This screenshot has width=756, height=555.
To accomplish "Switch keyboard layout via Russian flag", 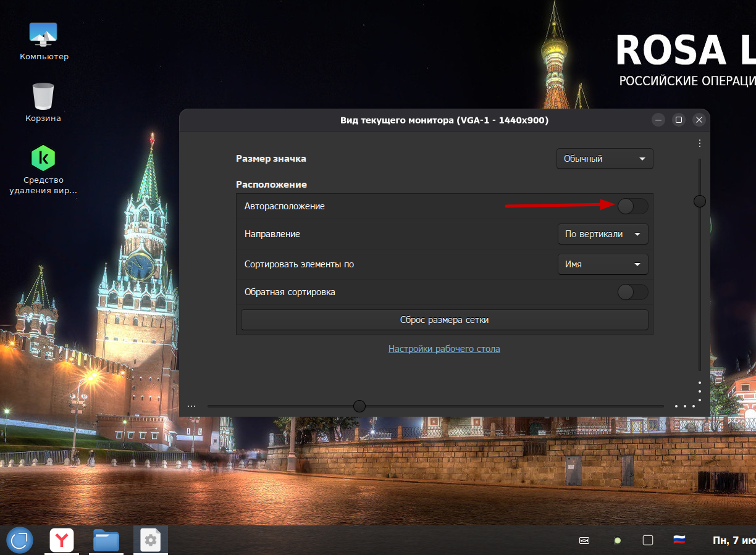I will [x=679, y=540].
